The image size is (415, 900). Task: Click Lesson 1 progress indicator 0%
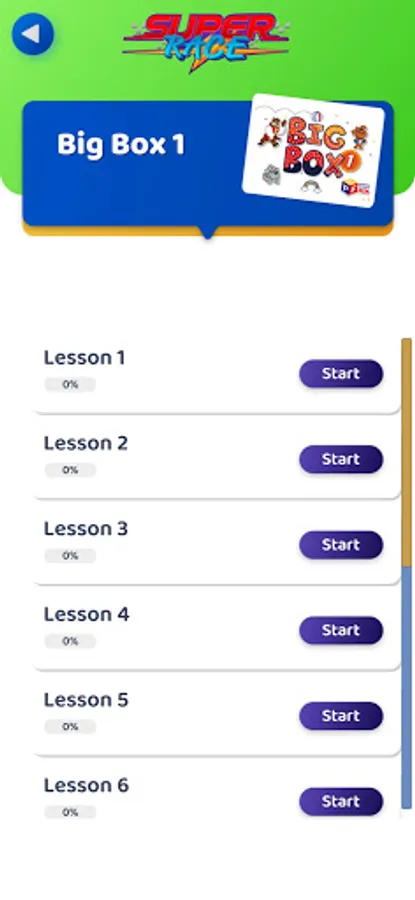[70, 385]
